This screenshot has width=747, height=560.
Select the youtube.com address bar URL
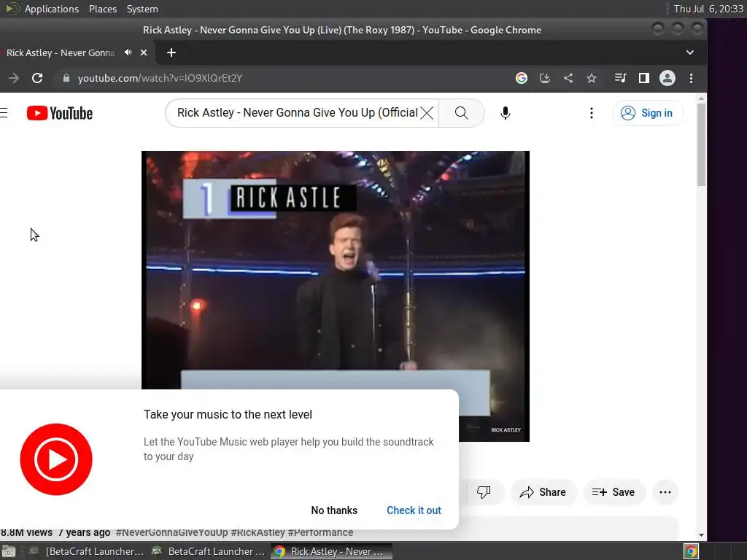[x=160, y=78]
